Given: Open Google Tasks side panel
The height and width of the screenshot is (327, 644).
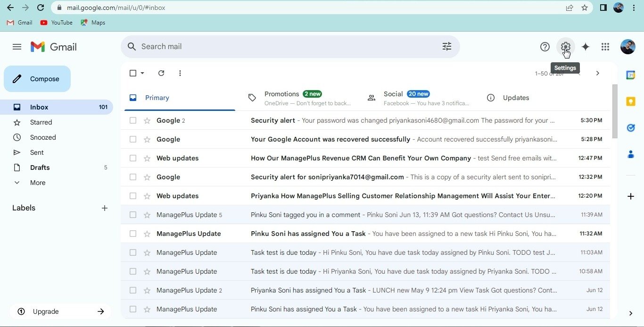Looking at the screenshot, I should pos(631,128).
